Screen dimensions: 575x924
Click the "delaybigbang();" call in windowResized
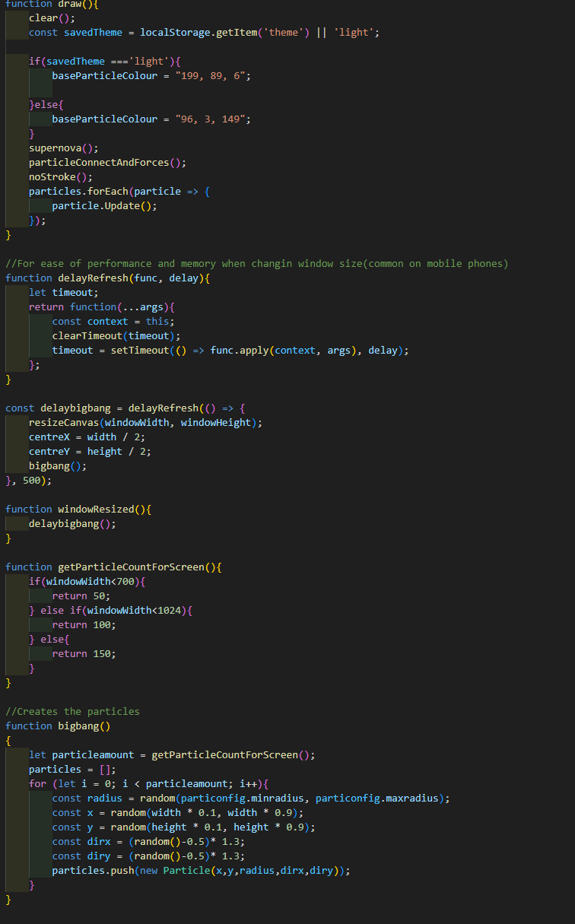(72, 524)
